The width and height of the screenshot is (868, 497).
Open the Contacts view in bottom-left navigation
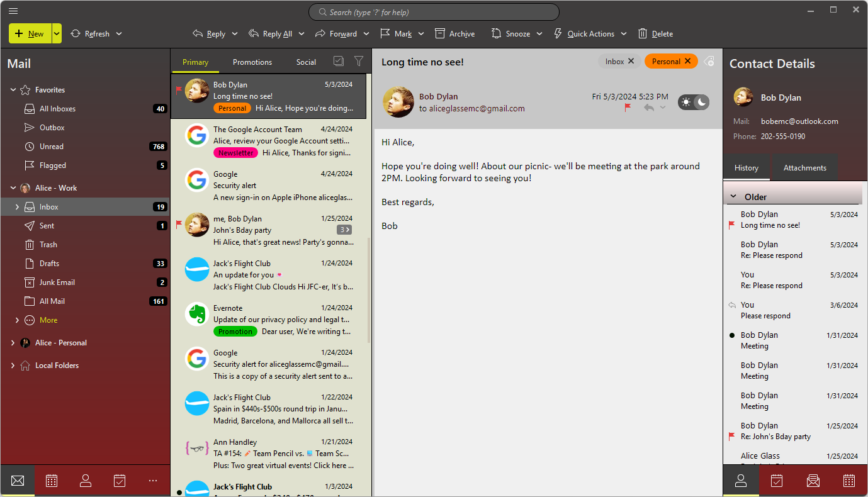click(86, 481)
